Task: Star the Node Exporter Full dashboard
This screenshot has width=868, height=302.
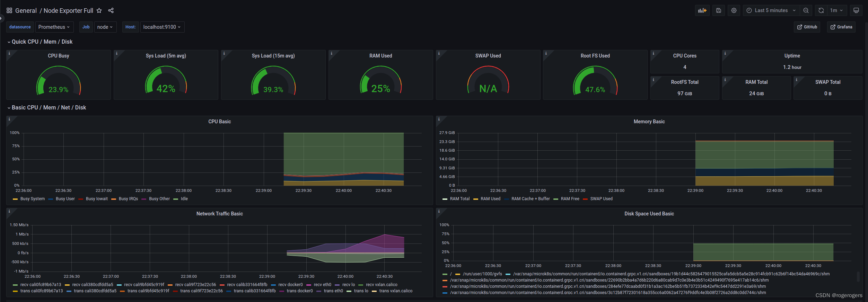Action: pyautogui.click(x=99, y=10)
